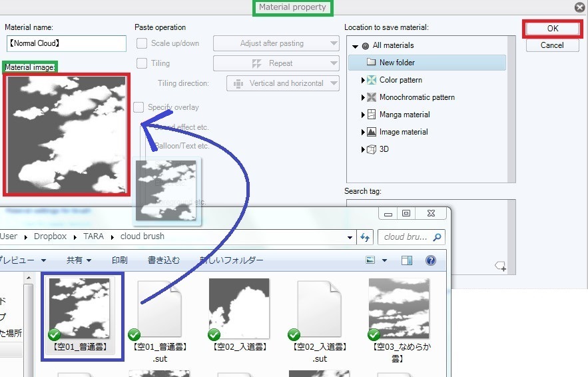Click the Explorer search magnifier icon
This screenshot has width=588, height=377.
point(437,237)
